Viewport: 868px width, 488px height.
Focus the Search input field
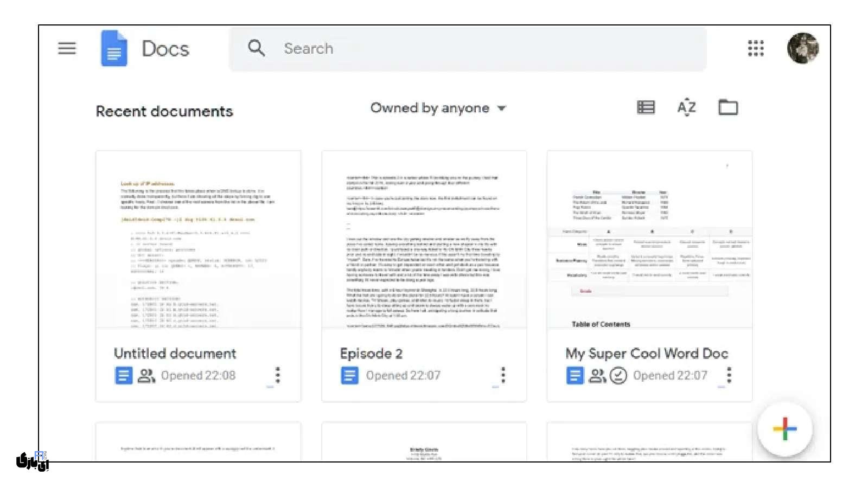tap(468, 49)
